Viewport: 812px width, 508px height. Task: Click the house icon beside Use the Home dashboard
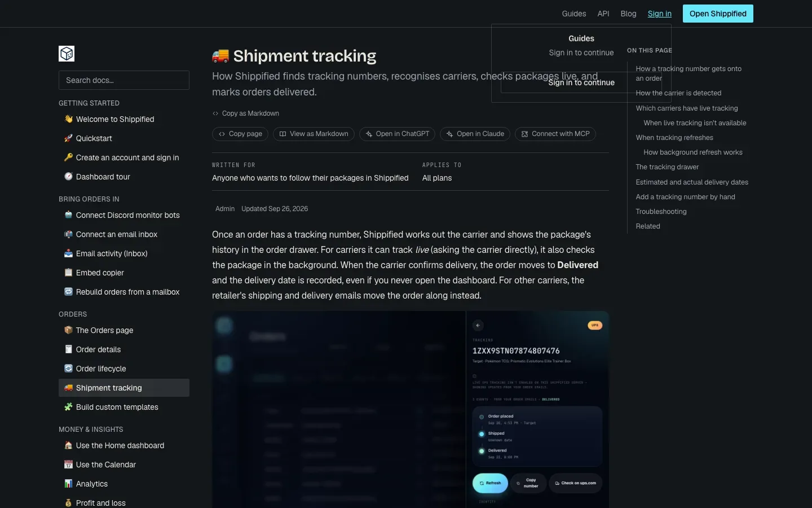tap(69, 445)
